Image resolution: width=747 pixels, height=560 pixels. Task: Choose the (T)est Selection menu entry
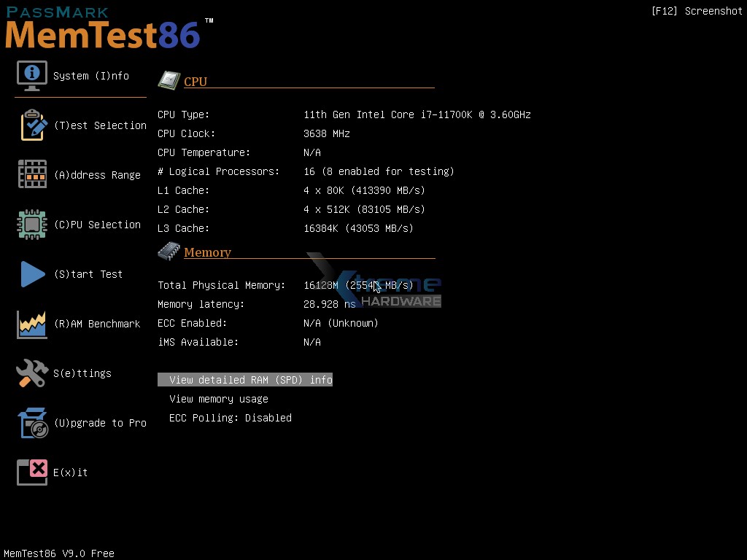click(x=100, y=125)
